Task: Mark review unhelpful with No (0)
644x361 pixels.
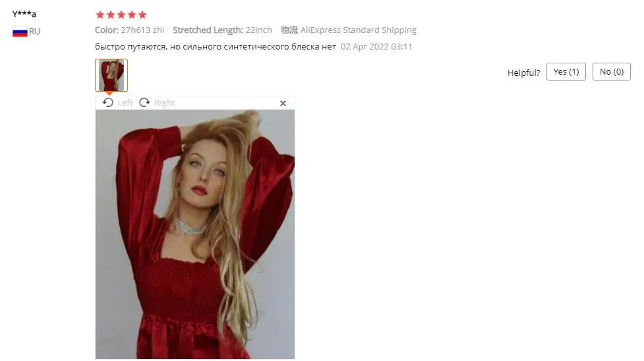Action: point(612,71)
